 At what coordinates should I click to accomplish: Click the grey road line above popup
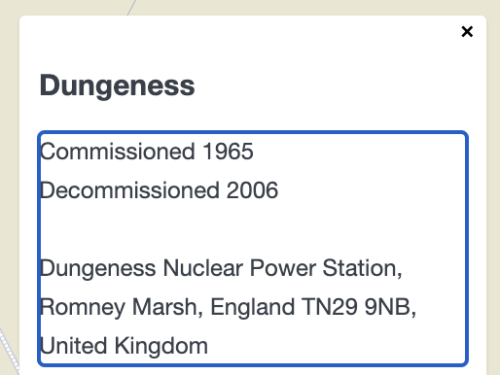click(132, 7)
